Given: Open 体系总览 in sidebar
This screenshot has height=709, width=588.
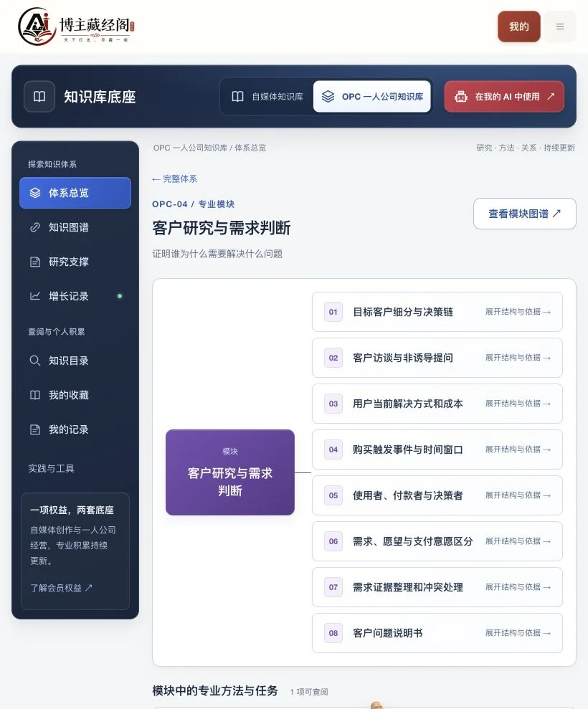Looking at the screenshot, I should [x=75, y=193].
